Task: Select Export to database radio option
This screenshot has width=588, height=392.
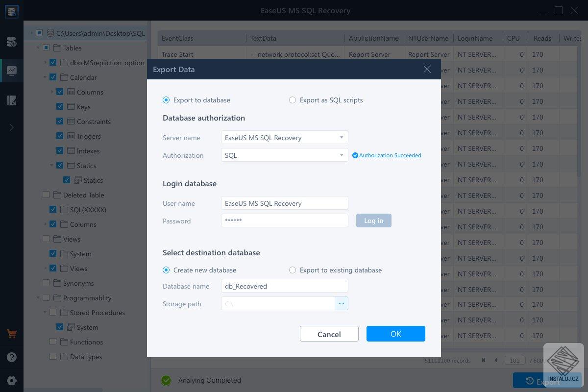Action: (x=166, y=100)
